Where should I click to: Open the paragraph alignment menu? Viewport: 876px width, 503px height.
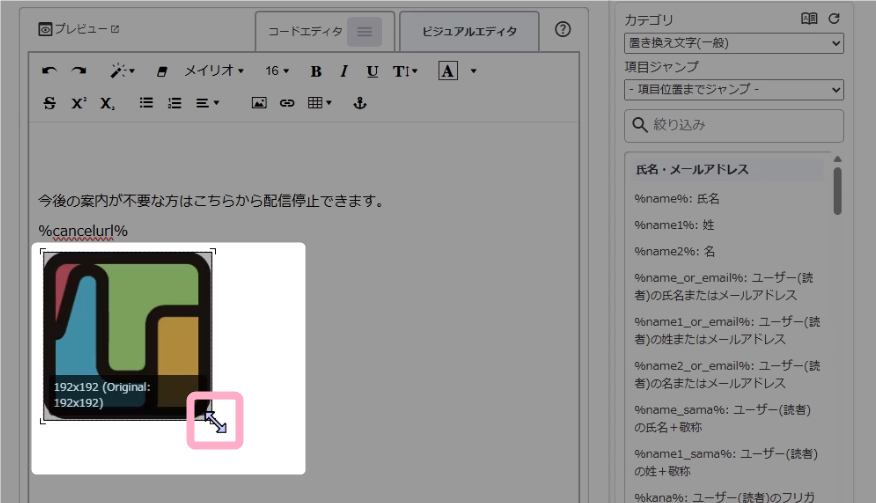[207, 103]
